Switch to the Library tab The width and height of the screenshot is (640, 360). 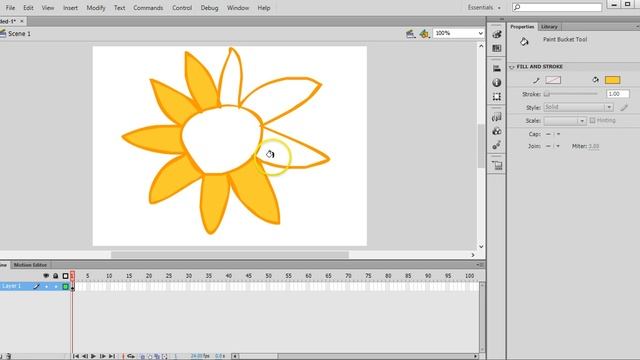549,27
